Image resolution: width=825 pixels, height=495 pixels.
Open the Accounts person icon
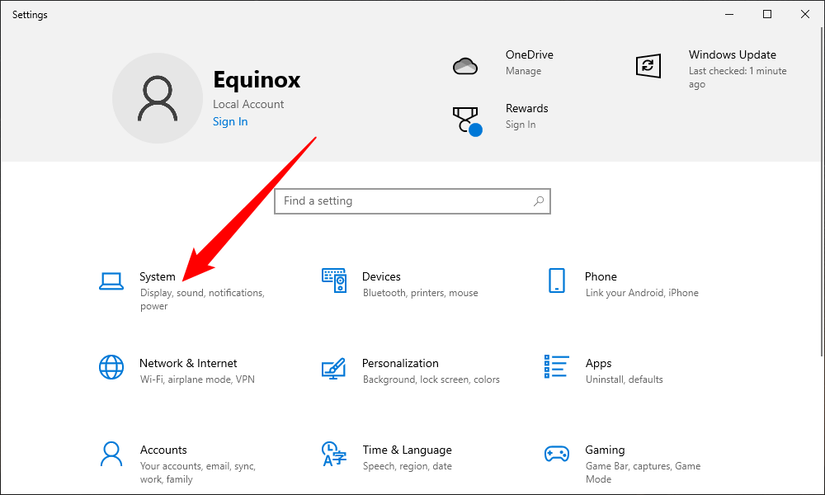pyautogui.click(x=111, y=454)
